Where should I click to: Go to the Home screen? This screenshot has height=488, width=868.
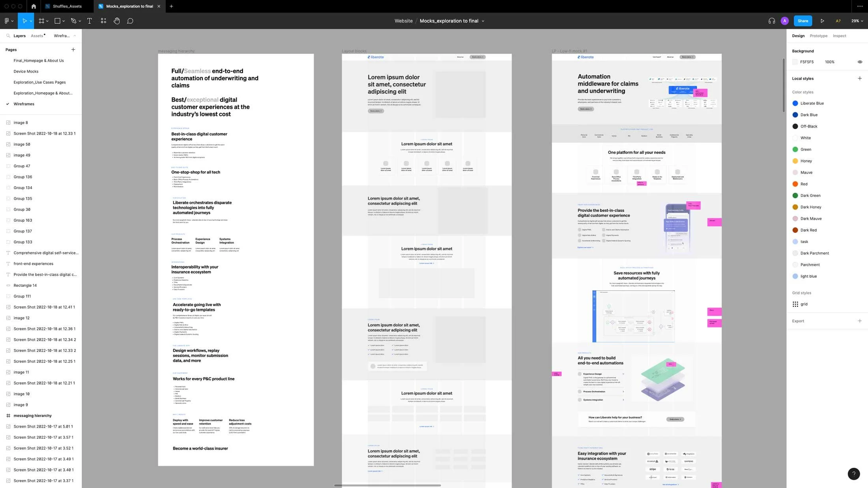34,6
